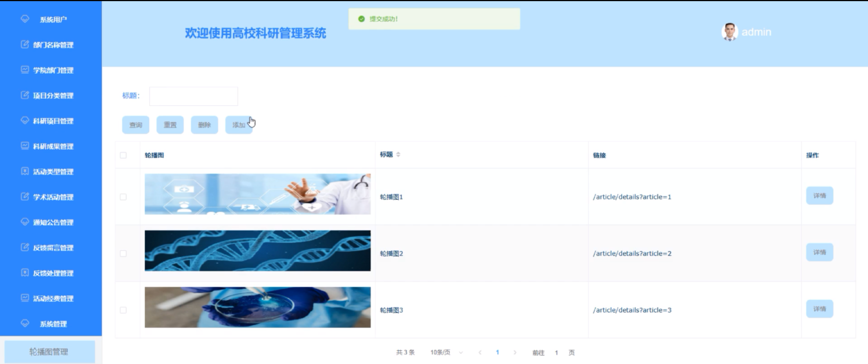Viewport: 868px width, 364px height.
Task: Click the icon beside 活动经费管理
Action: coord(25,297)
